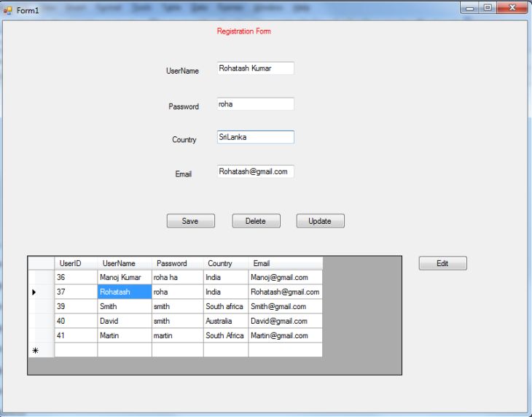The image size is (532, 417).
Task: Click the Delete button
Action: coord(256,221)
